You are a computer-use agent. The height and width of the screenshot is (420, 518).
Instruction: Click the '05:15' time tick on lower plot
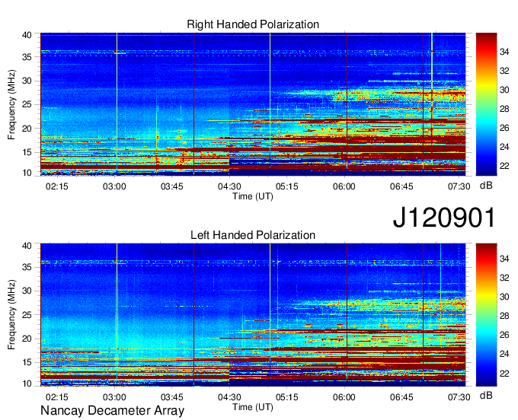pos(286,397)
